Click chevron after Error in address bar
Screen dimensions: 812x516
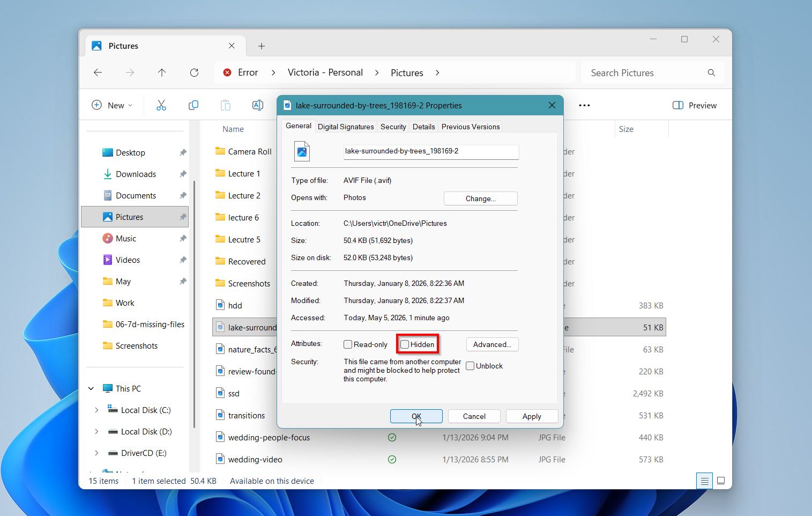coord(273,72)
